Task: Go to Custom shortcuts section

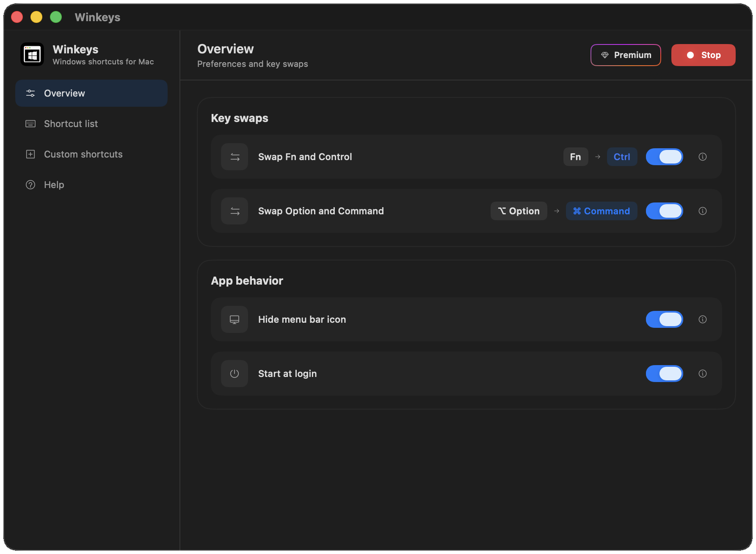Action: click(91, 154)
